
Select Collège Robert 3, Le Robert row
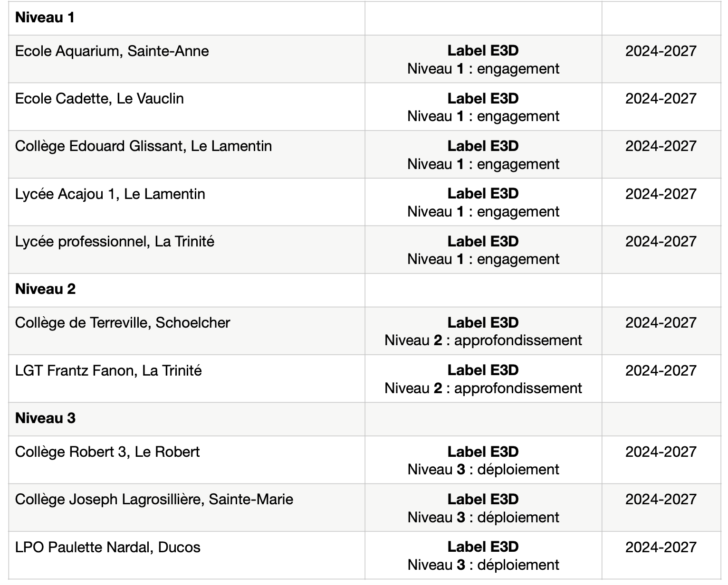(364, 460)
